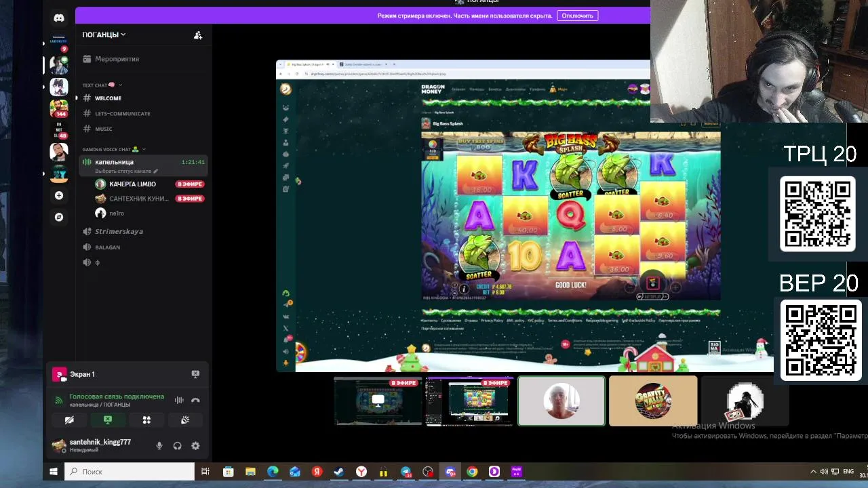Click В ЭФИРЕ badge next to САНТЕХНИК КУНИ
The width and height of the screenshot is (868, 488).
click(189, 199)
